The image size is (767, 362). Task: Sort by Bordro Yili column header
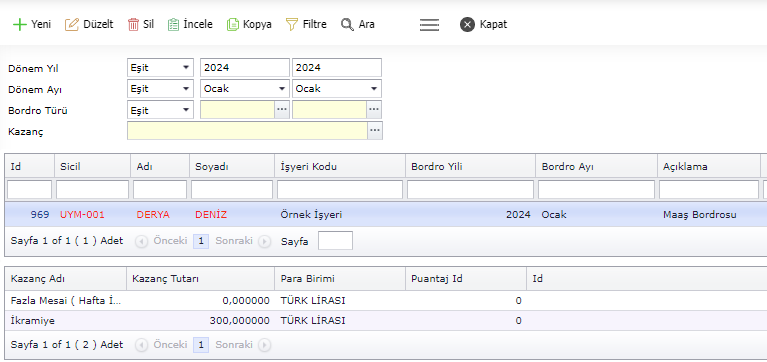(471, 166)
